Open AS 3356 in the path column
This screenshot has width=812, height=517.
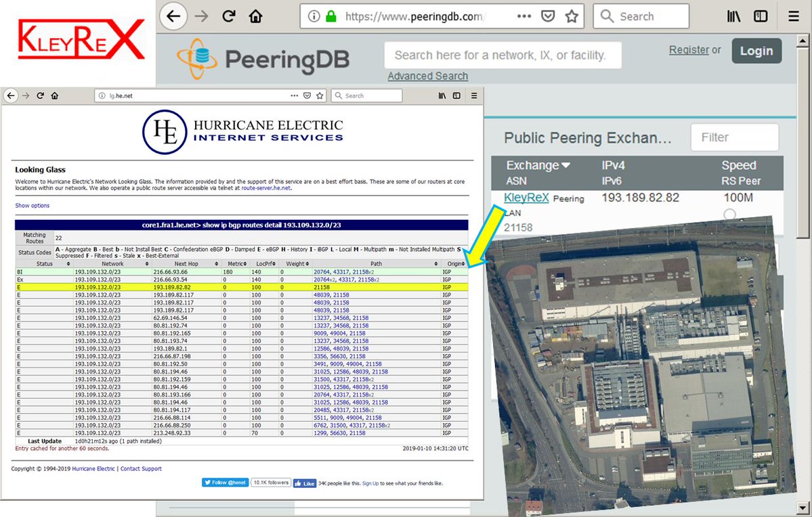[320, 357]
